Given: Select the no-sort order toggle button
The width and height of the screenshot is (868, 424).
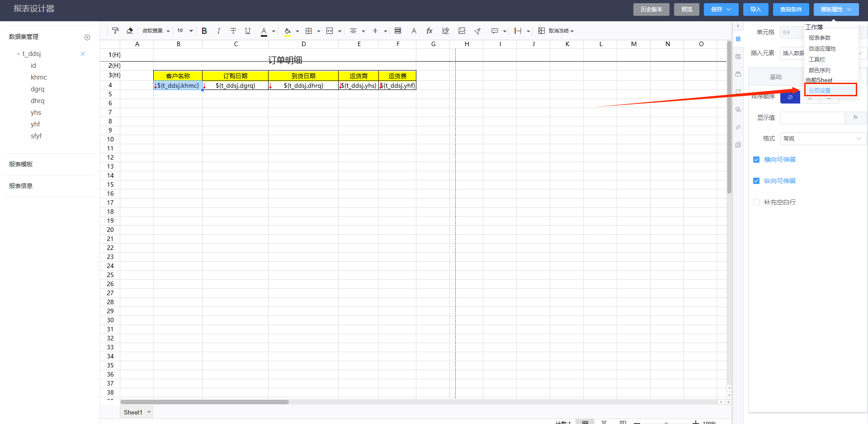Looking at the screenshot, I should click(x=790, y=97).
